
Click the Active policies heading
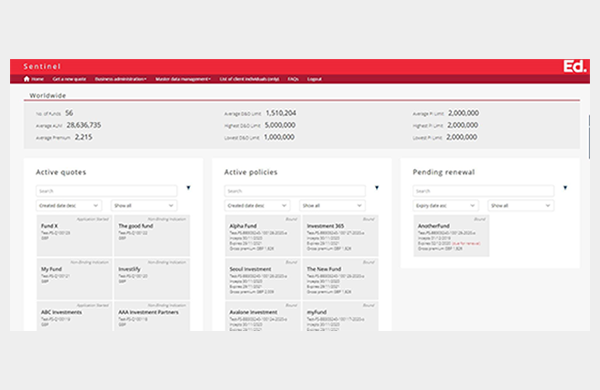coord(251,172)
